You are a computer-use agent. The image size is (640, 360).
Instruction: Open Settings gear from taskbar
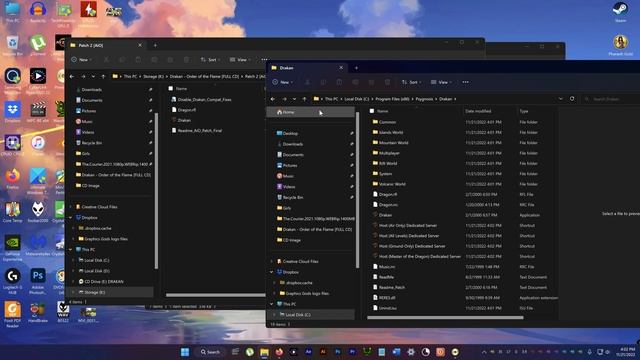tap(411, 352)
